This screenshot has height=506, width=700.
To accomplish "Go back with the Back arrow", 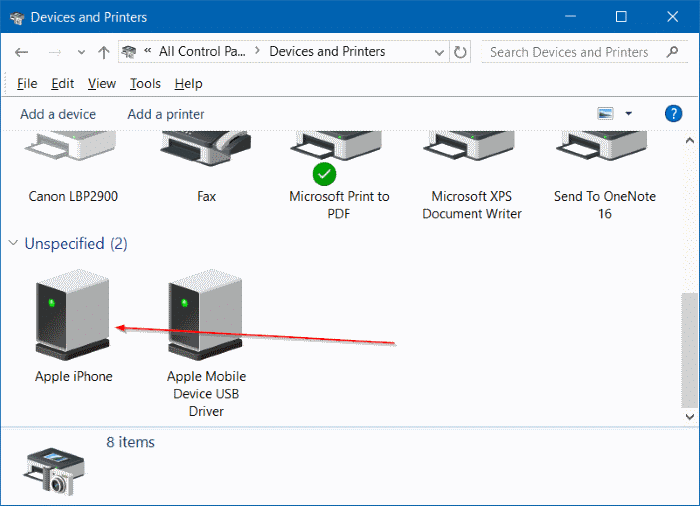I will 21,52.
